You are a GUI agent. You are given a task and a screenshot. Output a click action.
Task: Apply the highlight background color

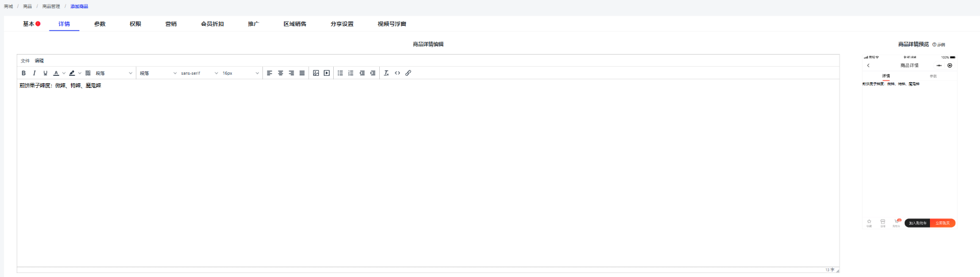click(72, 73)
